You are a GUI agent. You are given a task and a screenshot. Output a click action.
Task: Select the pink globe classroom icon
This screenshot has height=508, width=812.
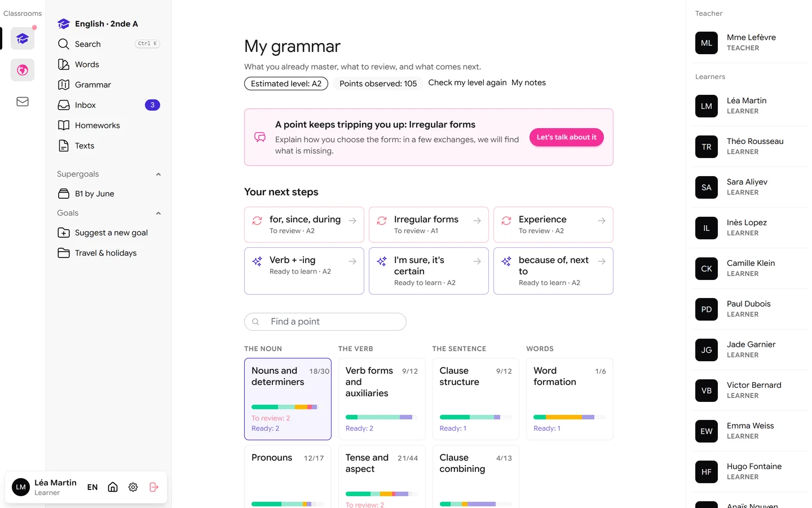coord(23,70)
